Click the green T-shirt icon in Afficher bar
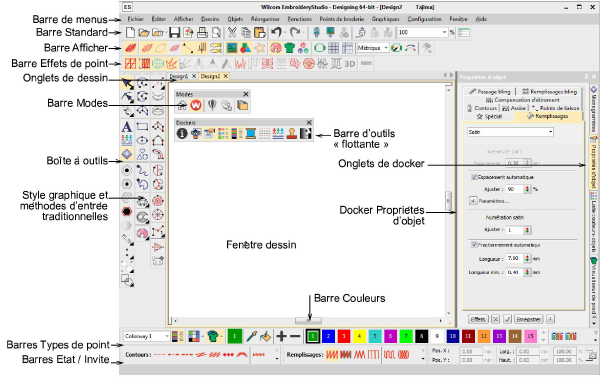Screen dimensions: 600x386 coord(290,48)
